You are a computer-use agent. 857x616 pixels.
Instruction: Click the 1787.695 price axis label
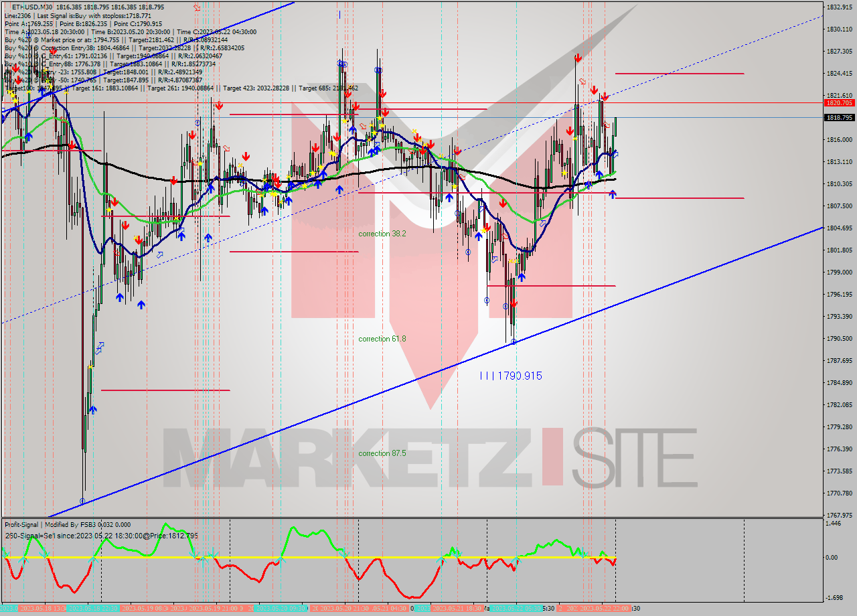click(839, 360)
